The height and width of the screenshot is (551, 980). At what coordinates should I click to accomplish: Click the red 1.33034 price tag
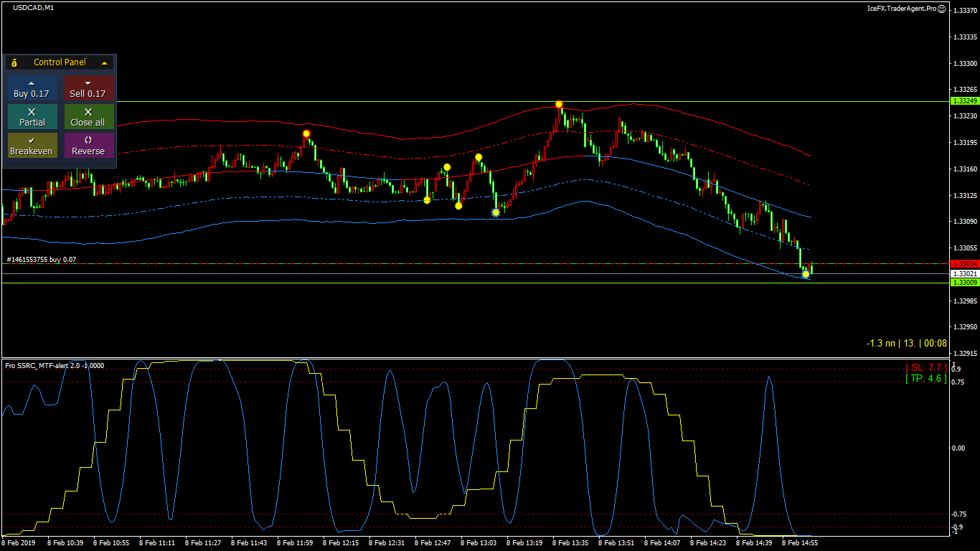[964, 264]
